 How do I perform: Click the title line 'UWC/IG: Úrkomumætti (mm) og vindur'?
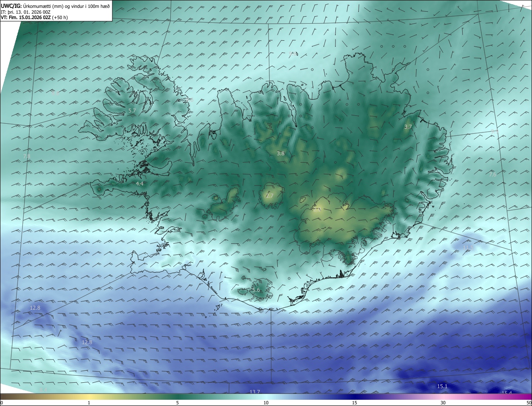(x=55, y=6)
